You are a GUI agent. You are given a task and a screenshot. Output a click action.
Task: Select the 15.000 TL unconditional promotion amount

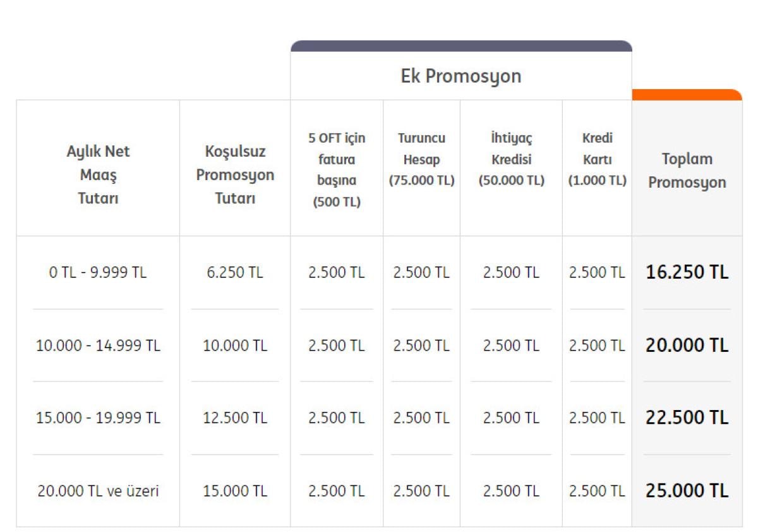[235, 491]
